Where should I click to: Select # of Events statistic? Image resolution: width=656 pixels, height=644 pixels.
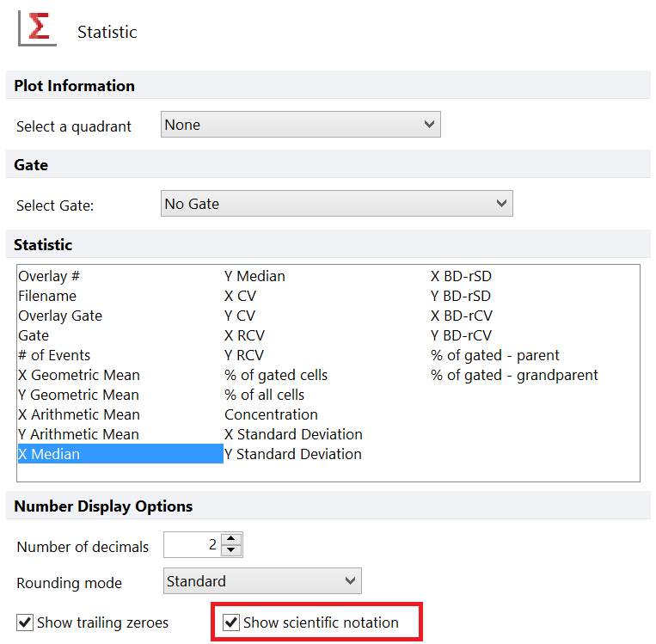54,355
